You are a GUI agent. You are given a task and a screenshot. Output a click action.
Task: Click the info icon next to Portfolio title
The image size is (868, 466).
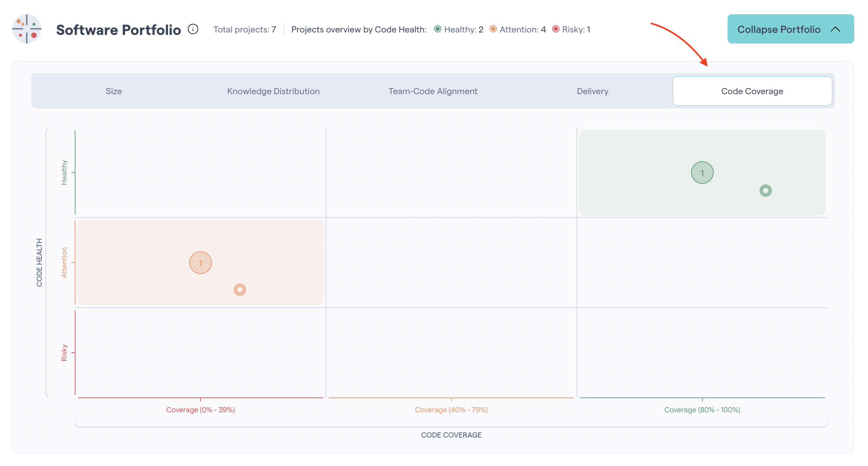pos(194,29)
